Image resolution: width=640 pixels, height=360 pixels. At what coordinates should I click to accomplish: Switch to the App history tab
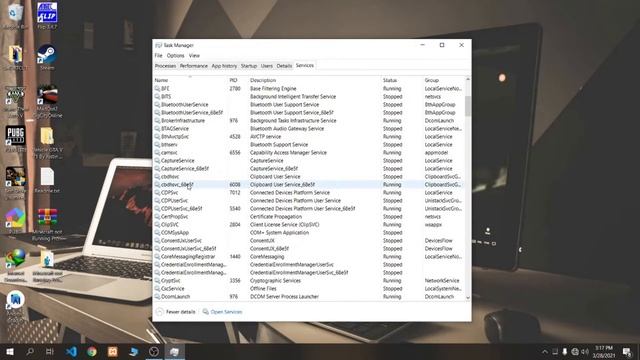point(224,66)
